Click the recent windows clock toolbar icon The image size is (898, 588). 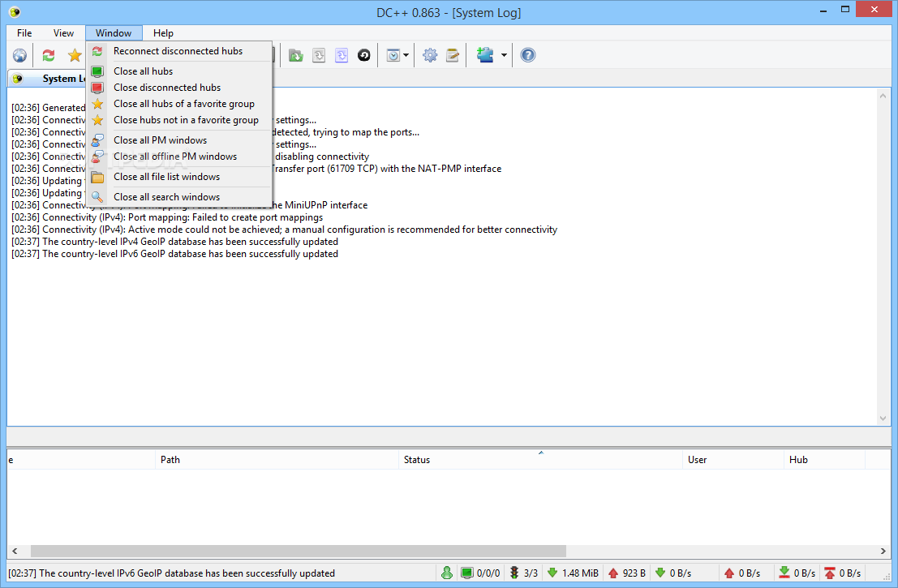pyautogui.click(x=393, y=55)
